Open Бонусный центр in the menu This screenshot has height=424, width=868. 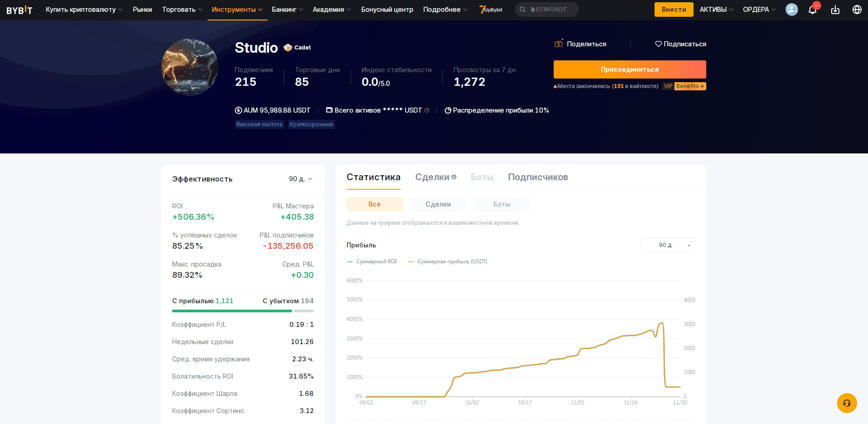tap(387, 10)
